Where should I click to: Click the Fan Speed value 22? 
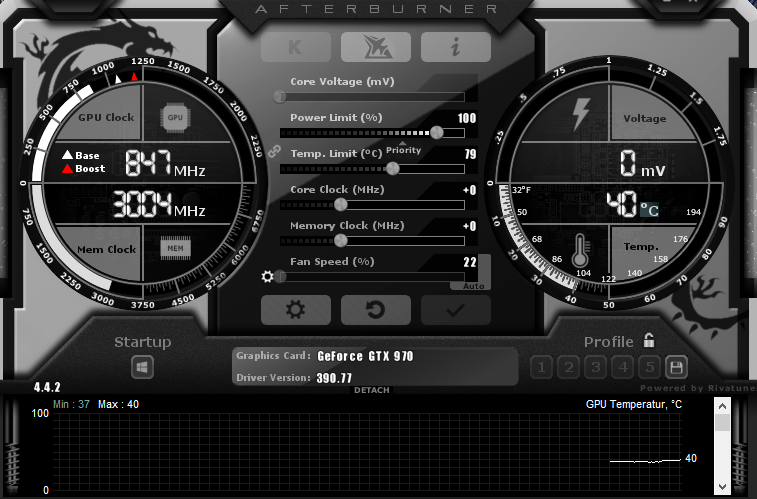[470, 262]
